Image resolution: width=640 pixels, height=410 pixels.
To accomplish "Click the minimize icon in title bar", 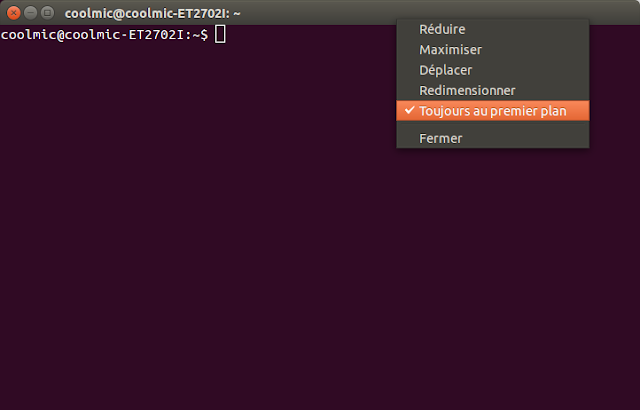I will click(x=31, y=13).
